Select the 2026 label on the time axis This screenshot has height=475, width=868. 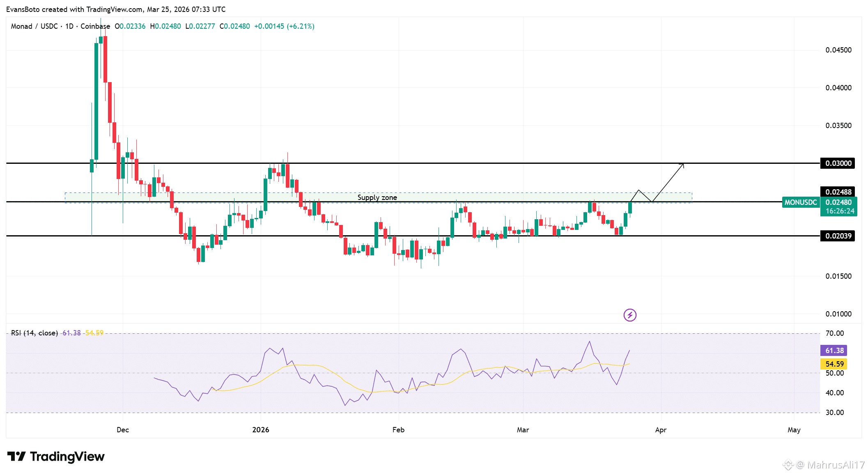[x=260, y=430]
